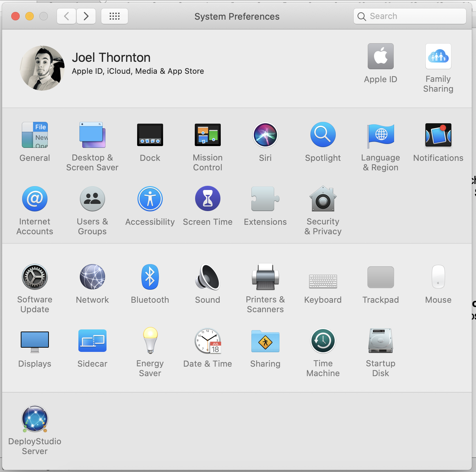Screen dimensions: 476x472
Task: Click the magnifying glass in the search box
Action: [x=362, y=17]
